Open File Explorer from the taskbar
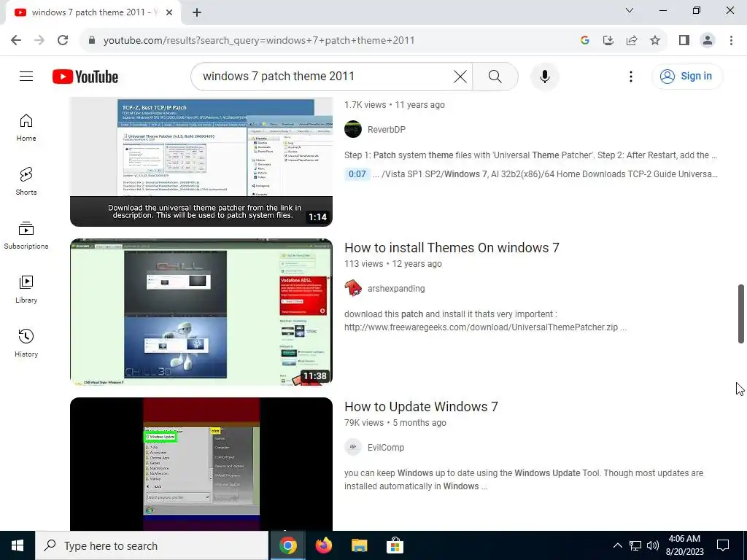 [x=360, y=545]
